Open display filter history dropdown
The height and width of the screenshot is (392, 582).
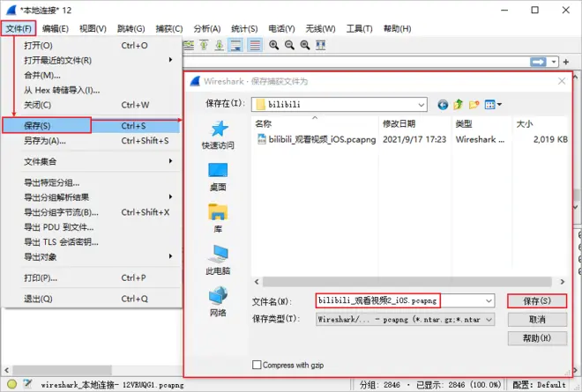pyautogui.click(x=554, y=62)
